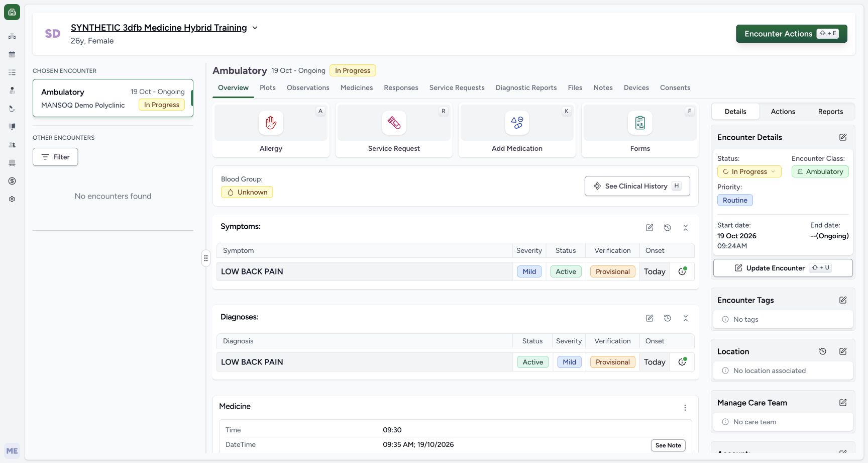Click the green facility logo in the sidebar
868x463 pixels.
(12, 12)
